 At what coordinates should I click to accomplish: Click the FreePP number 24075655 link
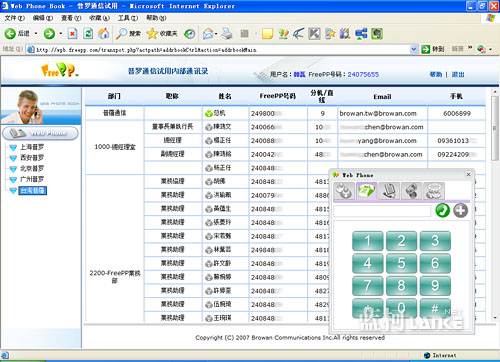pyautogui.click(x=363, y=74)
